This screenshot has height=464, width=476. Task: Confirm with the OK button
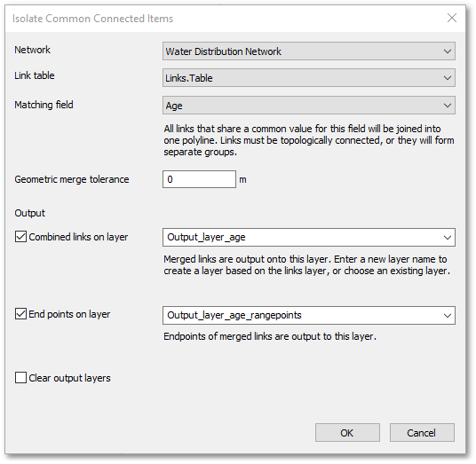[x=347, y=432]
